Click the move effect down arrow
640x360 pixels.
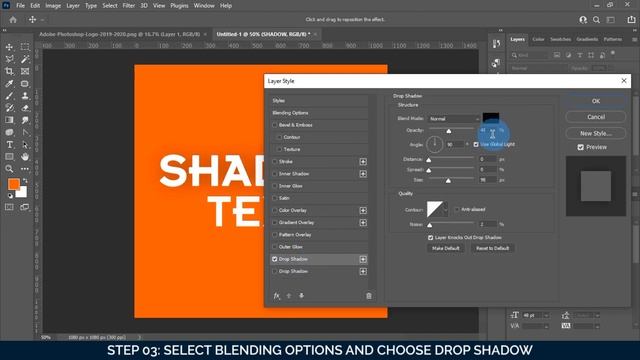click(301, 296)
